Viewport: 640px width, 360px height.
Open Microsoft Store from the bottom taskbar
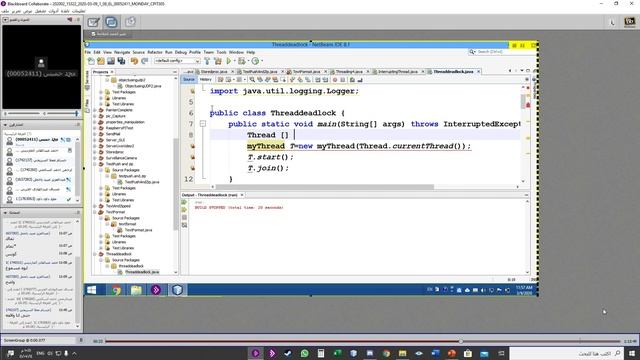pyautogui.click(x=468, y=353)
